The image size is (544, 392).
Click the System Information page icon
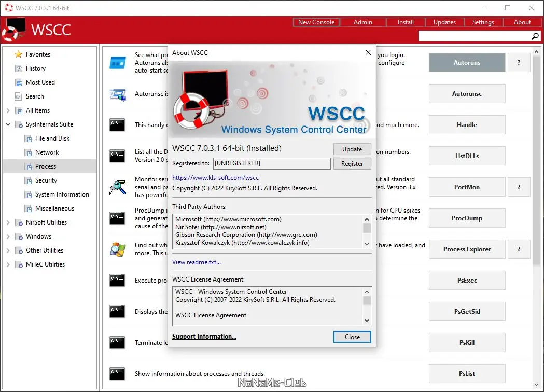tap(28, 194)
